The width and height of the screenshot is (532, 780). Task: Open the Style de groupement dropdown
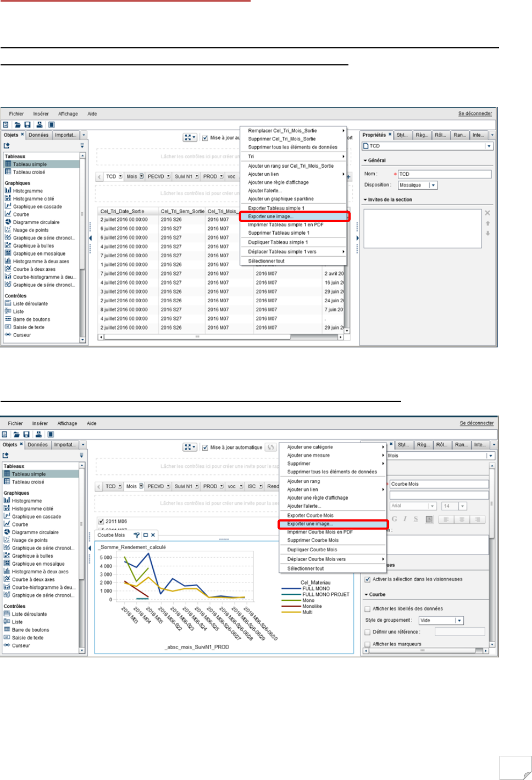(x=441, y=621)
